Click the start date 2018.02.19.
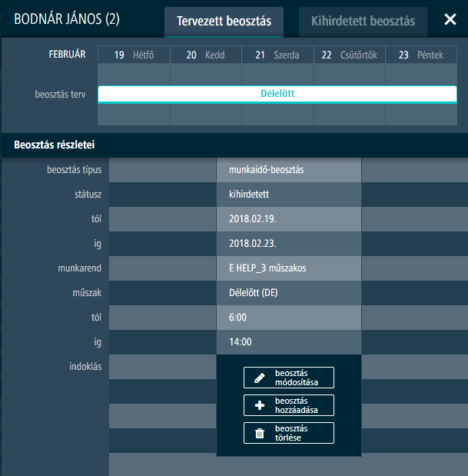The height and width of the screenshot is (476, 468). [x=252, y=219]
